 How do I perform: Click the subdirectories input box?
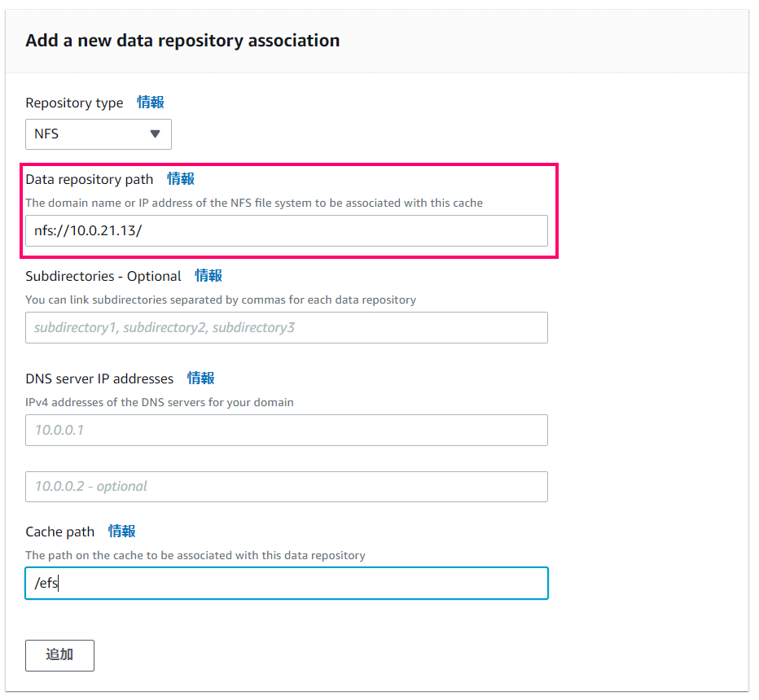(x=285, y=328)
